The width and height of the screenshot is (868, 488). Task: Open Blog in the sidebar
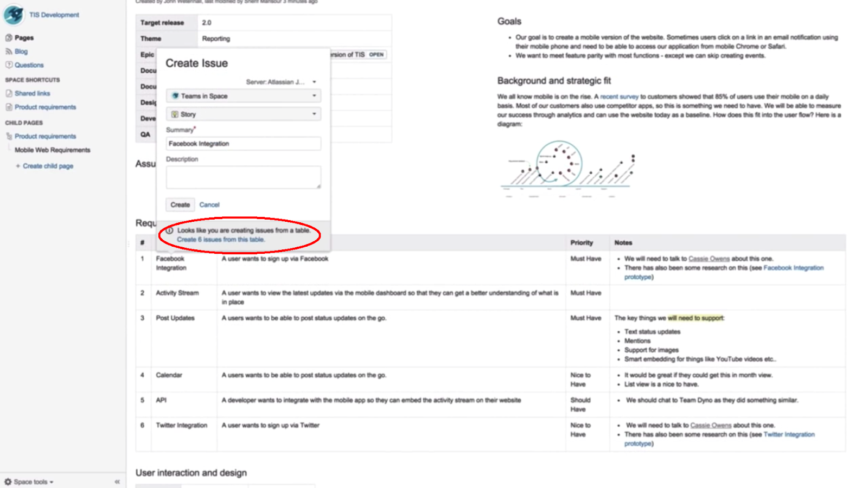click(x=21, y=52)
